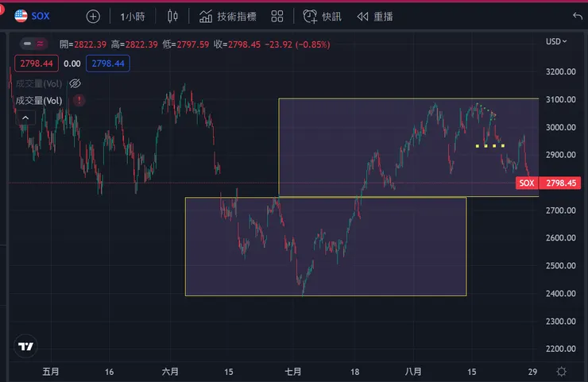Click the SOX price label on price axis
The image size is (588, 382).
(526, 183)
